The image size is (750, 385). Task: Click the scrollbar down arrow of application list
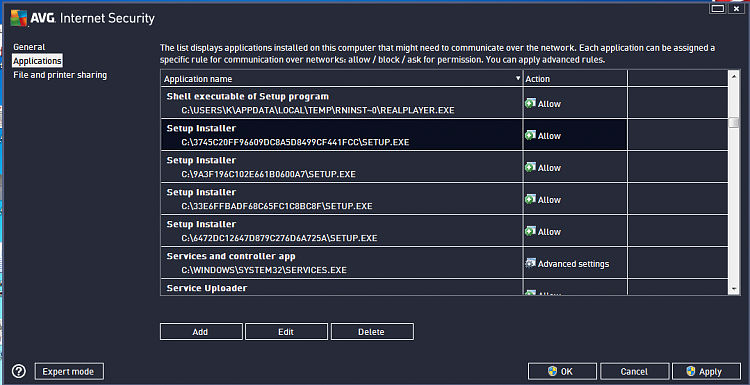point(734,289)
